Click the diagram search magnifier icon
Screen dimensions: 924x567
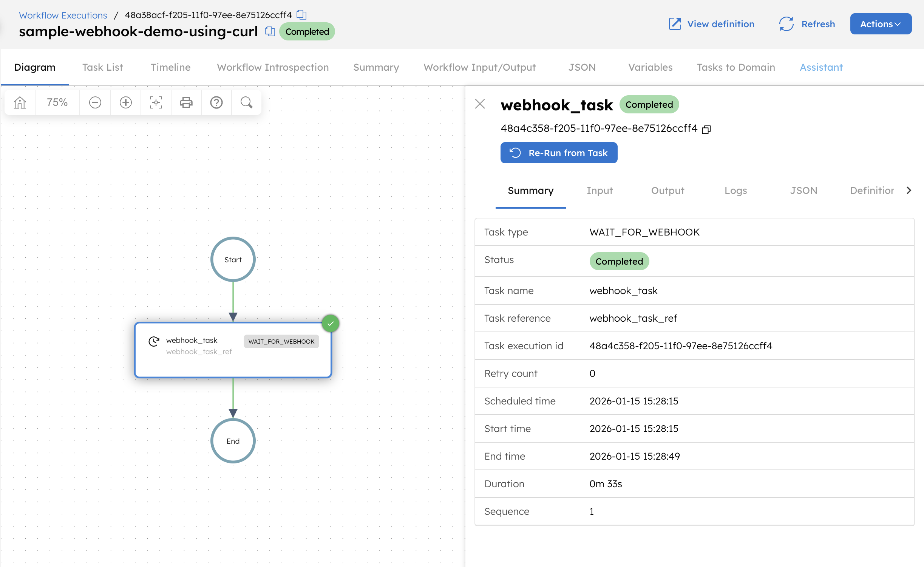coord(247,102)
